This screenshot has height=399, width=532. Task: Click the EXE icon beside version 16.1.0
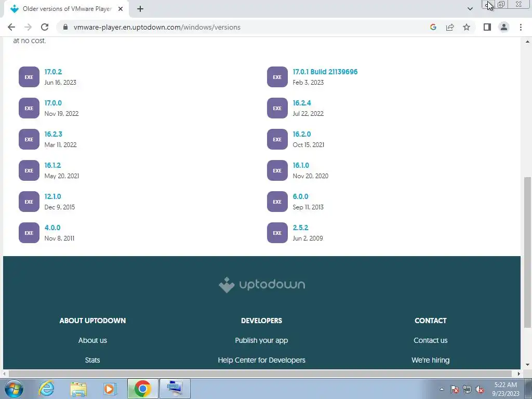point(277,170)
